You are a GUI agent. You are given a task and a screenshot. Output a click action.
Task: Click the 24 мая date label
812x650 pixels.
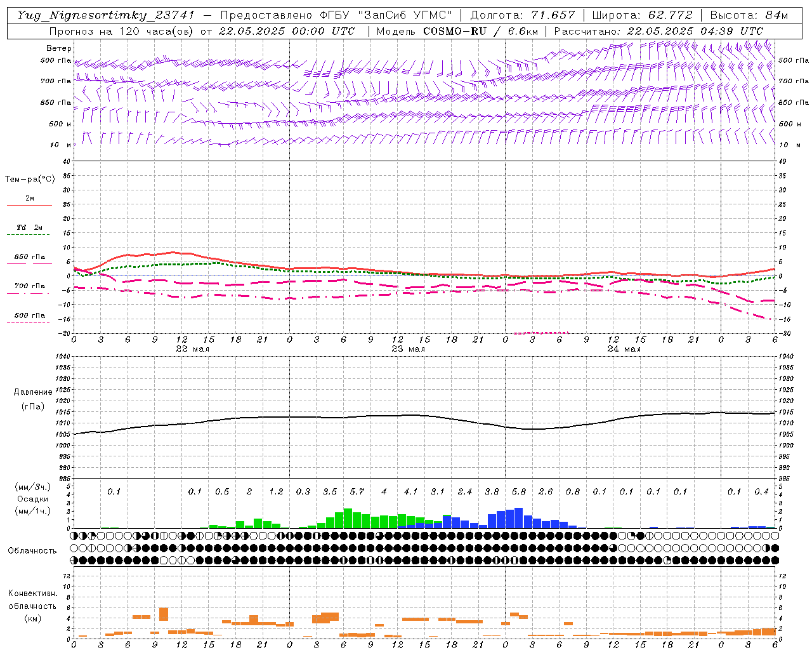(x=624, y=349)
